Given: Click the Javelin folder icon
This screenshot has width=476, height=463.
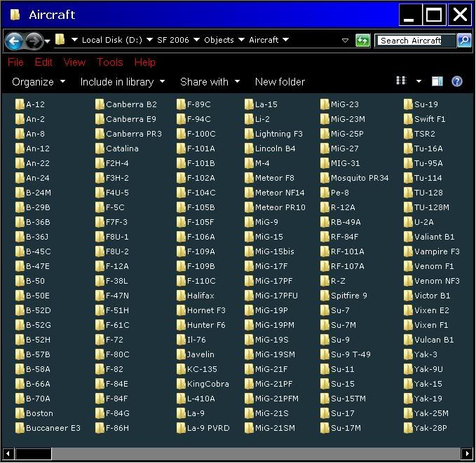Looking at the screenshot, I should pos(181,354).
